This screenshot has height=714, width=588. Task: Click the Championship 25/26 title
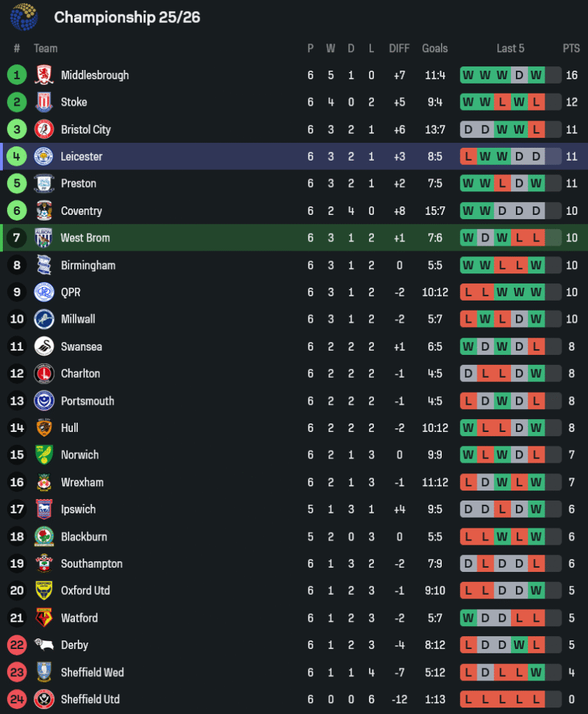click(x=127, y=17)
